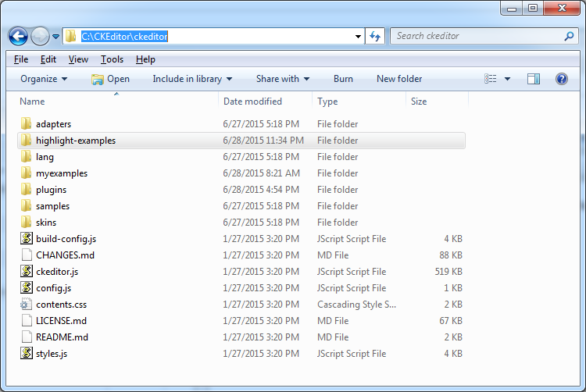Click the Burn button

tap(343, 79)
